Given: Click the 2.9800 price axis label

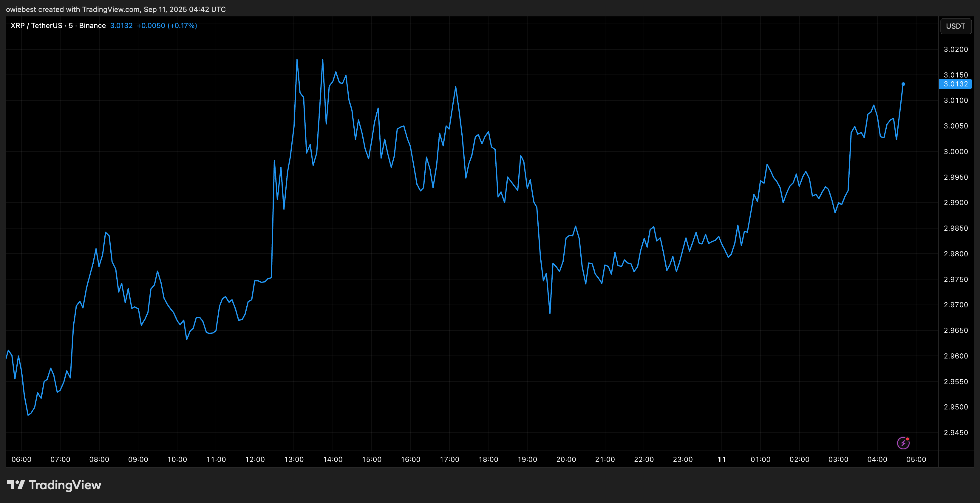Looking at the screenshot, I should [x=956, y=254].
